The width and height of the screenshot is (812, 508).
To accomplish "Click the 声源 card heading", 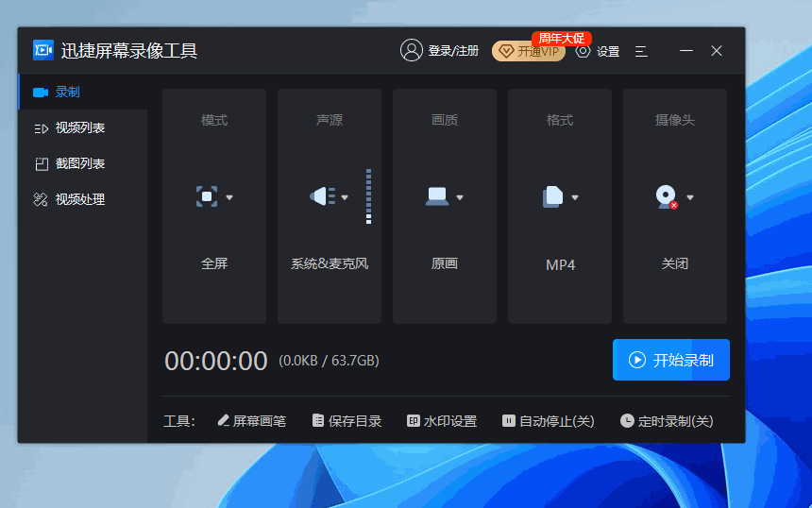I will pyautogui.click(x=330, y=120).
